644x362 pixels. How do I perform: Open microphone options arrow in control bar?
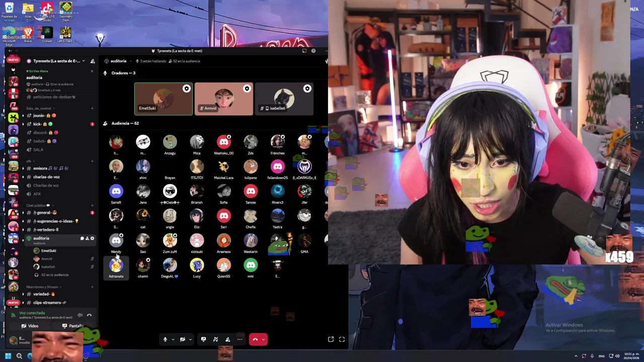pos(173,339)
